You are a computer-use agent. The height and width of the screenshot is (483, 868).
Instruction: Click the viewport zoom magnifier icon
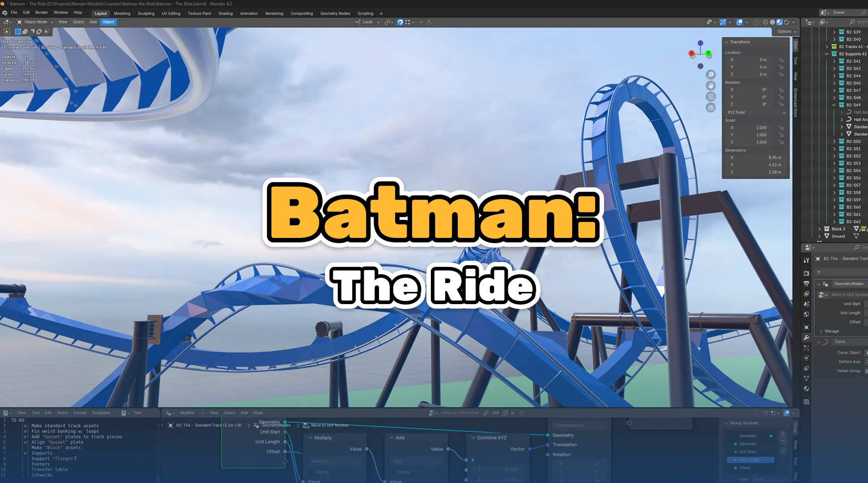pyautogui.click(x=711, y=75)
